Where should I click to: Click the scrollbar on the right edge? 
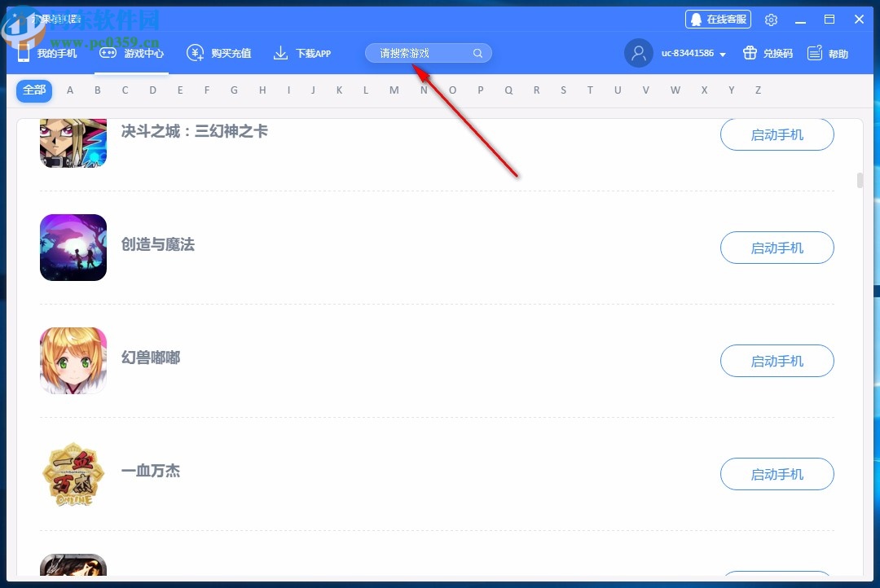(860, 181)
